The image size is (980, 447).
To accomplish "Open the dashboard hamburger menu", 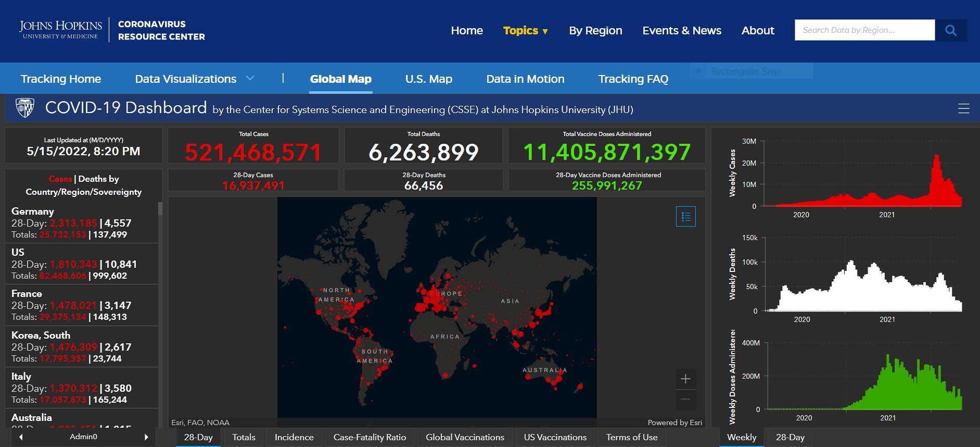I will pos(963,108).
